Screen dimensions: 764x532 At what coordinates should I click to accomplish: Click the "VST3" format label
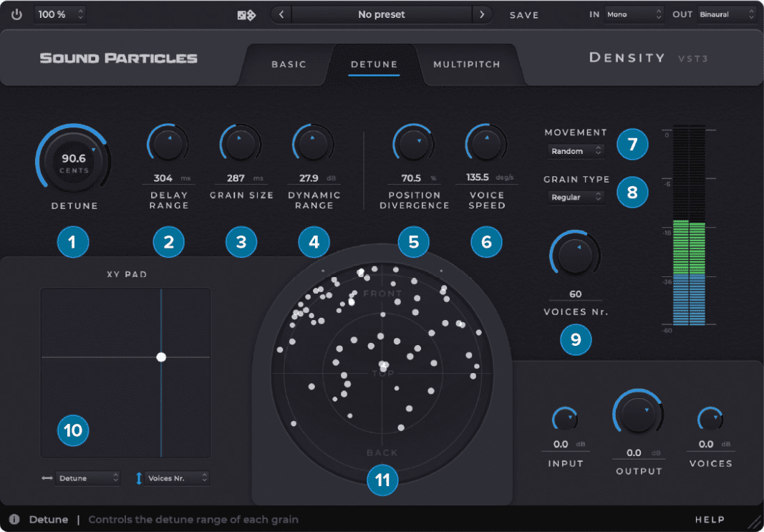pos(693,59)
